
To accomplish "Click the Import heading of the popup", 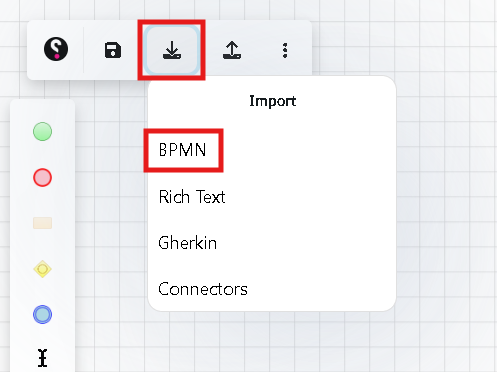I will pyautogui.click(x=273, y=101).
